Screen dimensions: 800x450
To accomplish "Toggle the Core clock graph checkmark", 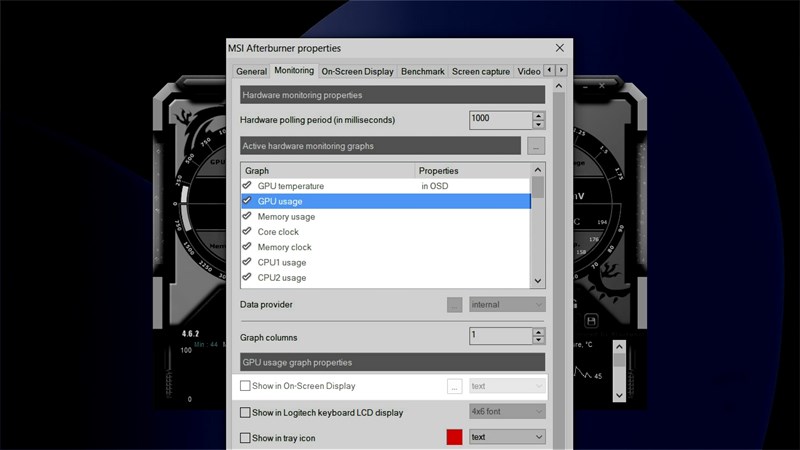I will click(247, 231).
